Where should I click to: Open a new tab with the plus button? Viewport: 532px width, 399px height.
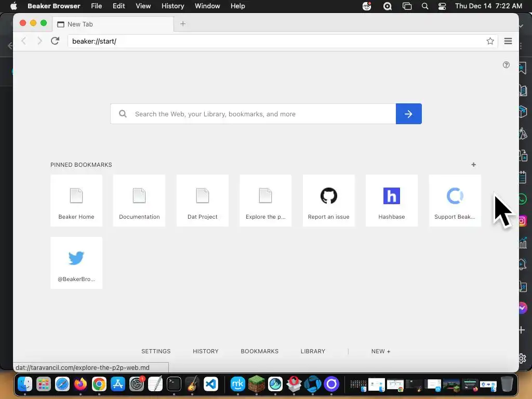(x=183, y=24)
